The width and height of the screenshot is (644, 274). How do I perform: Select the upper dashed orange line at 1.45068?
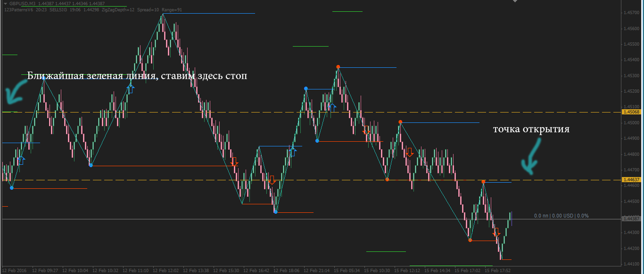coord(311,112)
